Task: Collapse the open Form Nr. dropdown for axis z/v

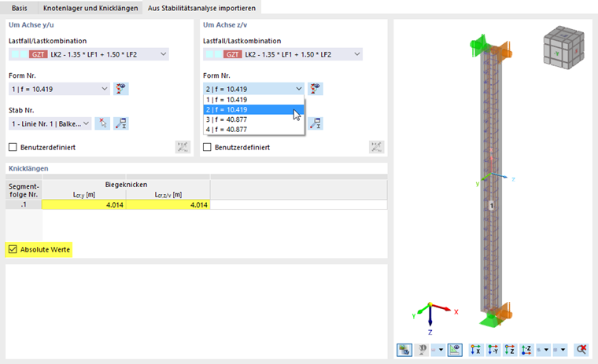Action: (299, 89)
